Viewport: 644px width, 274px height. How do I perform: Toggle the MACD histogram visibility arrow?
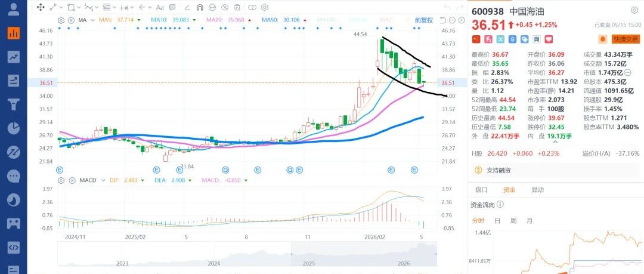click(x=246, y=180)
